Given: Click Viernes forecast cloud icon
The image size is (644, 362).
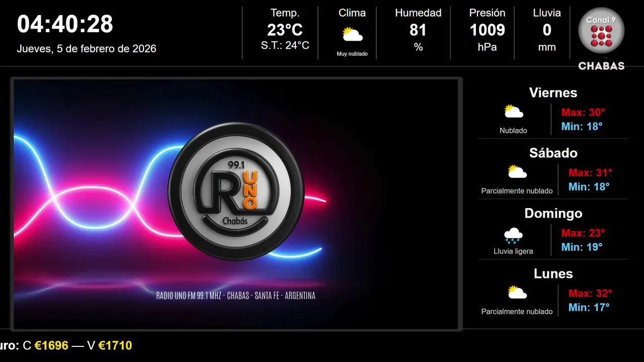Looking at the screenshot, I should (x=514, y=112).
